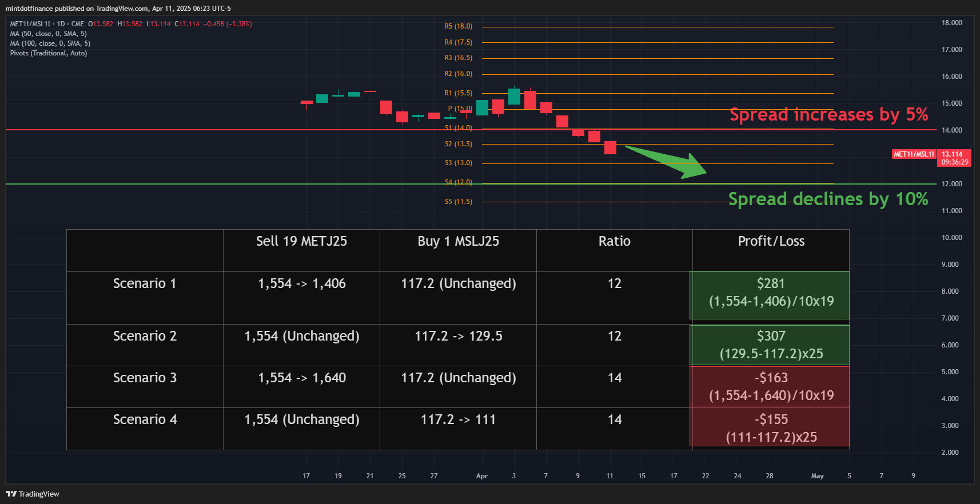This screenshot has height=504, width=980.
Task: Click the 14.000 price axis label
Action: click(952, 130)
